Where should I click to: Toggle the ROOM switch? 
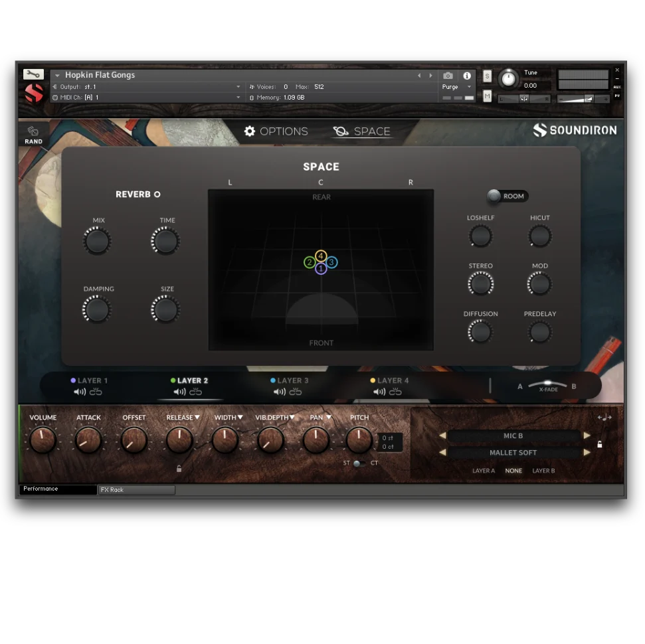pyautogui.click(x=507, y=196)
